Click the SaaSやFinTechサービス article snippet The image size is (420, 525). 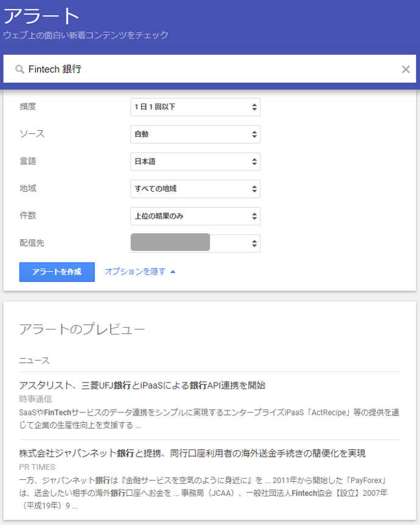209,419
